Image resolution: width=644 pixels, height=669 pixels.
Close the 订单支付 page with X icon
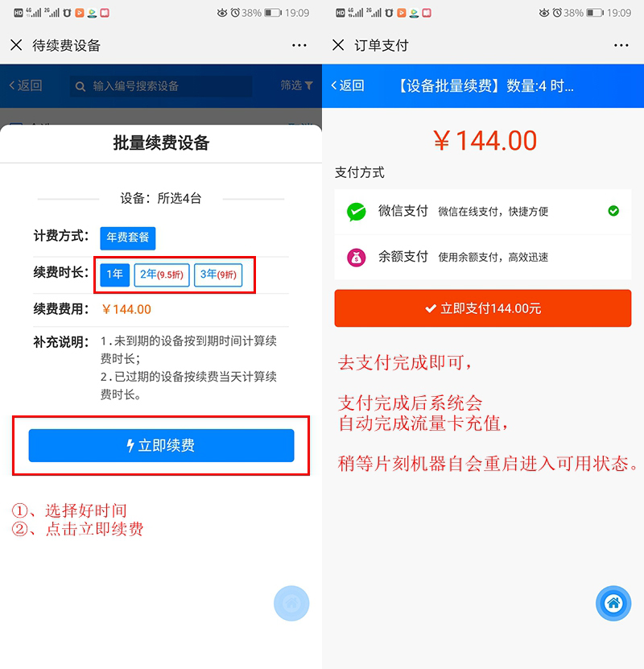tap(338, 45)
